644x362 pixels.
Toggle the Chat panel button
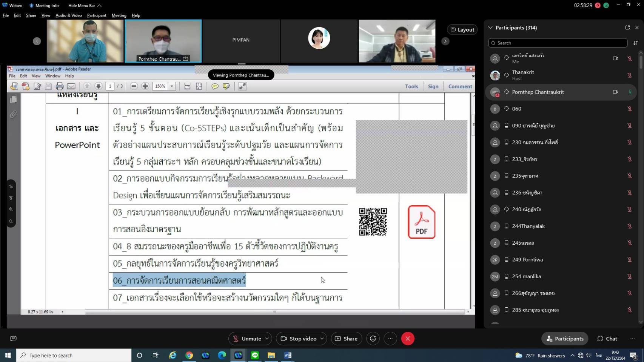tap(607, 339)
